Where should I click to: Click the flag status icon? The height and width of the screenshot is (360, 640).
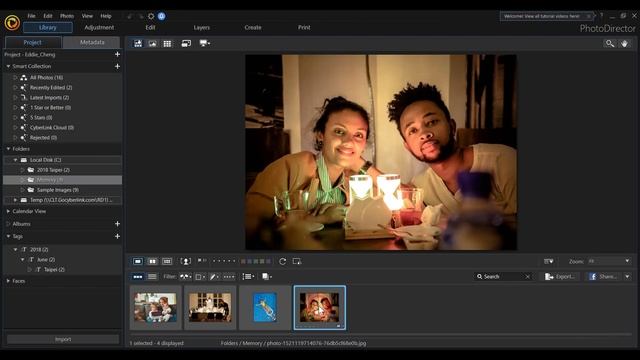point(202,261)
